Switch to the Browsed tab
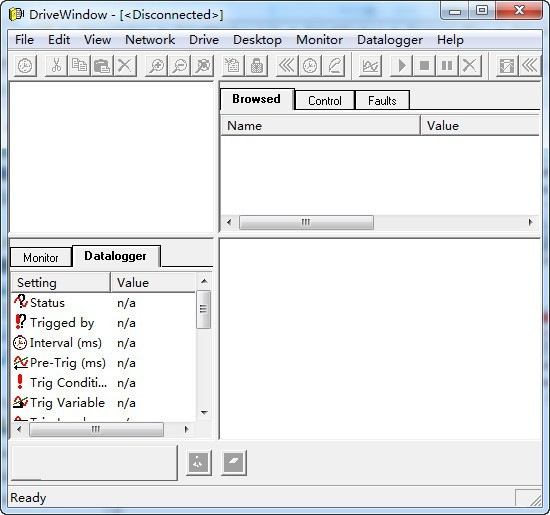This screenshot has width=550, height=515. pyautogui.click(x=257, y=99)
